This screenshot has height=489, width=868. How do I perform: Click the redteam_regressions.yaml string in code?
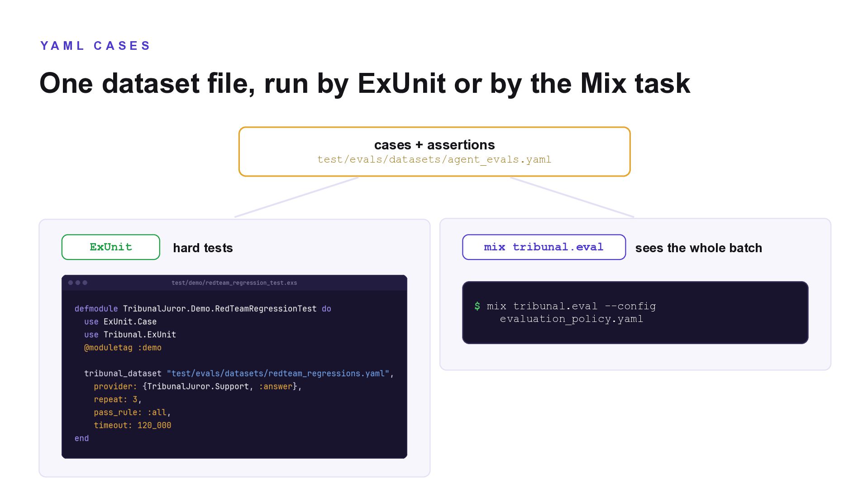(x=278, y=374)
